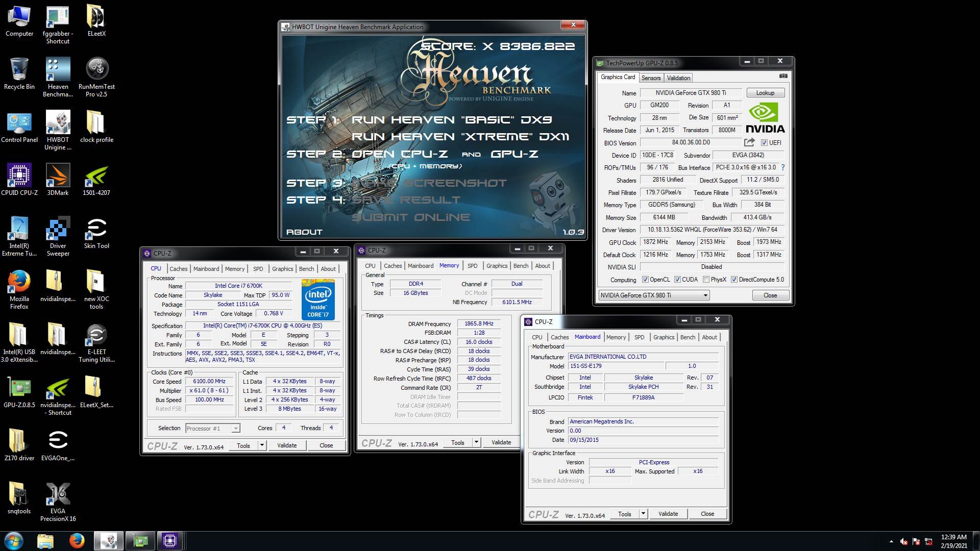Open the Skin Tool desktop icon
980x551 pixels.
pos(96,234)
